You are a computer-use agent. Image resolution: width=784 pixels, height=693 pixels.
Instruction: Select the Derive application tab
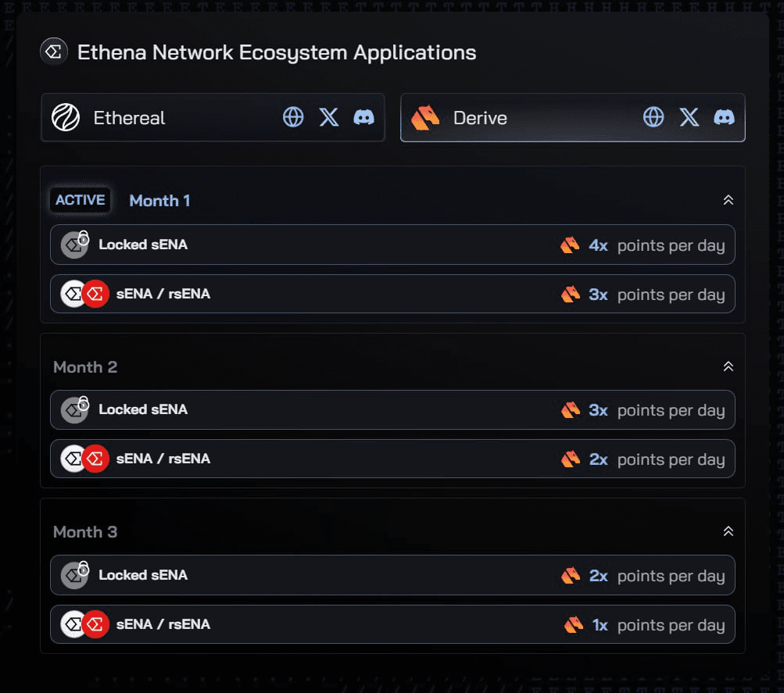[573, 117]
